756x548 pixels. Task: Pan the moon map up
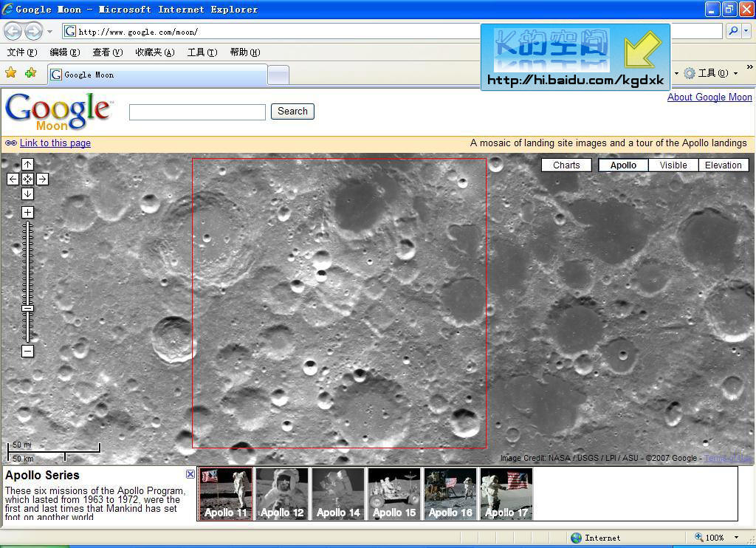(27, 164)
